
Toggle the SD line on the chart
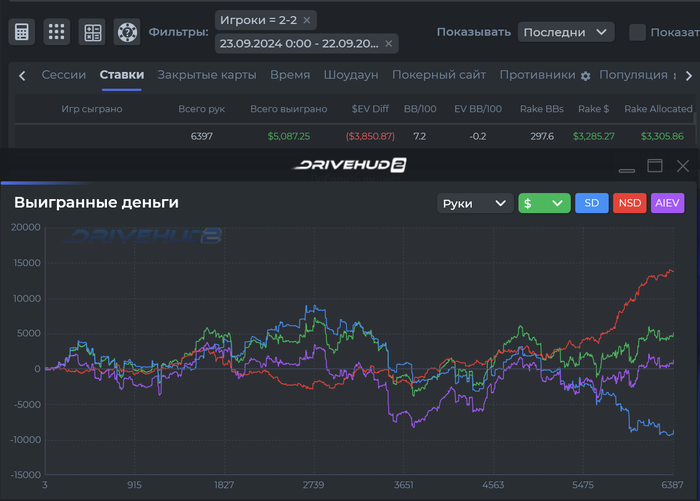[592, 203]
